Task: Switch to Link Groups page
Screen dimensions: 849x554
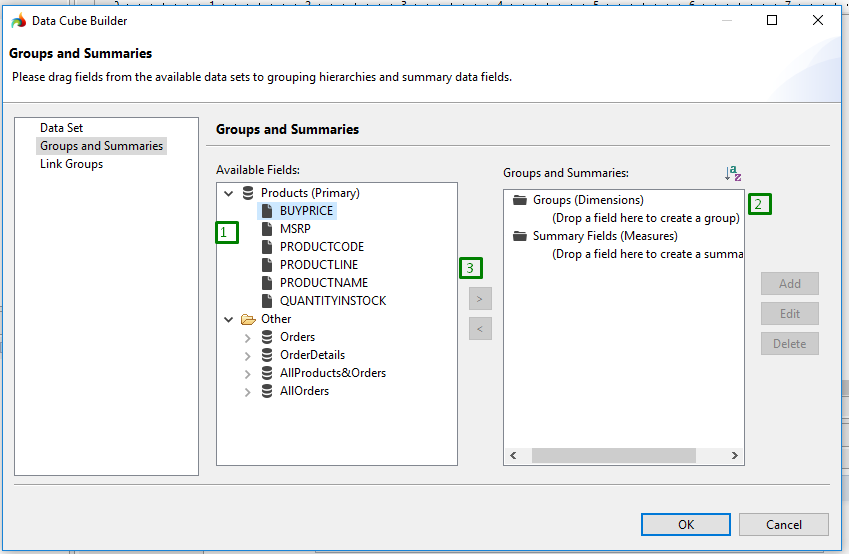Action: (x=71, y=164)
